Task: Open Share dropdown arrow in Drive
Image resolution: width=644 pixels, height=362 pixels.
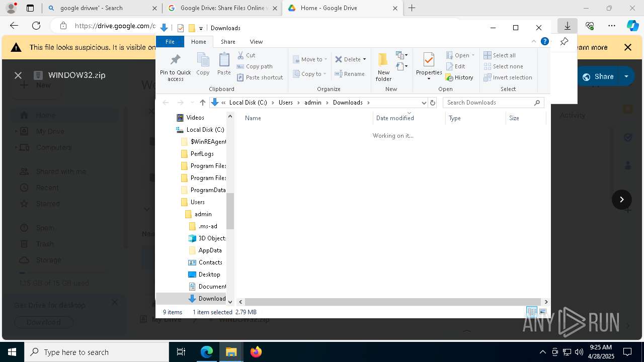Action: (x=626, y=76)
